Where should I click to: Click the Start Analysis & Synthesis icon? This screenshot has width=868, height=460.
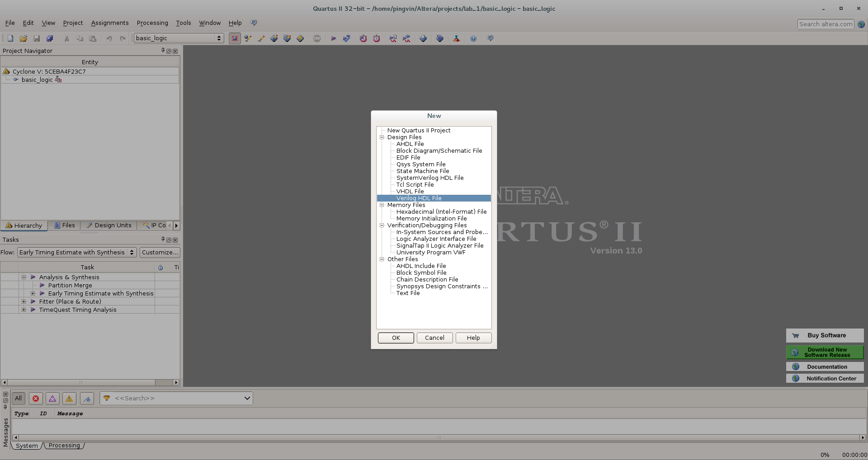click(x=346, y=38)
